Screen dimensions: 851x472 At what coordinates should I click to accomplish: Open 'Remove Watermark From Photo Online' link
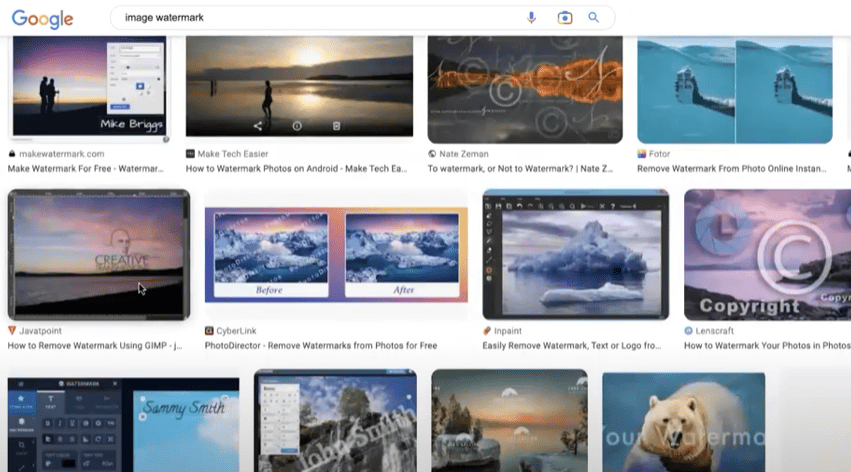732,169
